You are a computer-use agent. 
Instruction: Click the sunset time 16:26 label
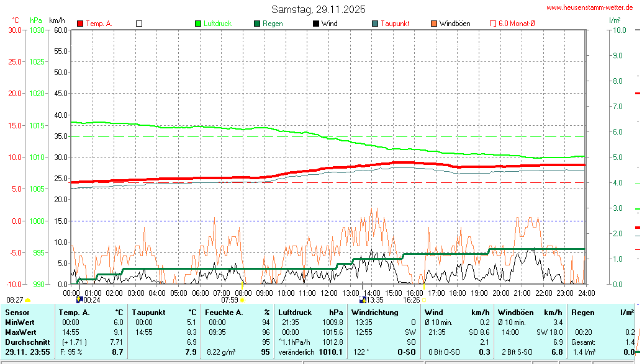[x=411, y=300]
